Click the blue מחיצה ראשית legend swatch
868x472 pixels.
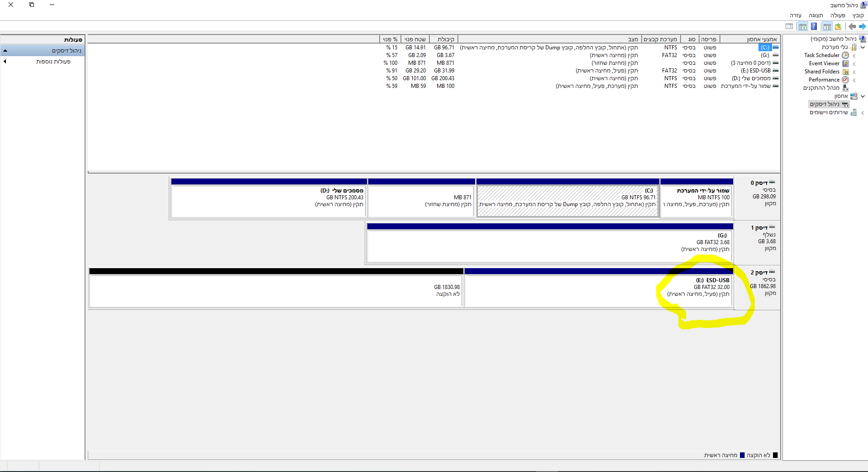point(742,455)
